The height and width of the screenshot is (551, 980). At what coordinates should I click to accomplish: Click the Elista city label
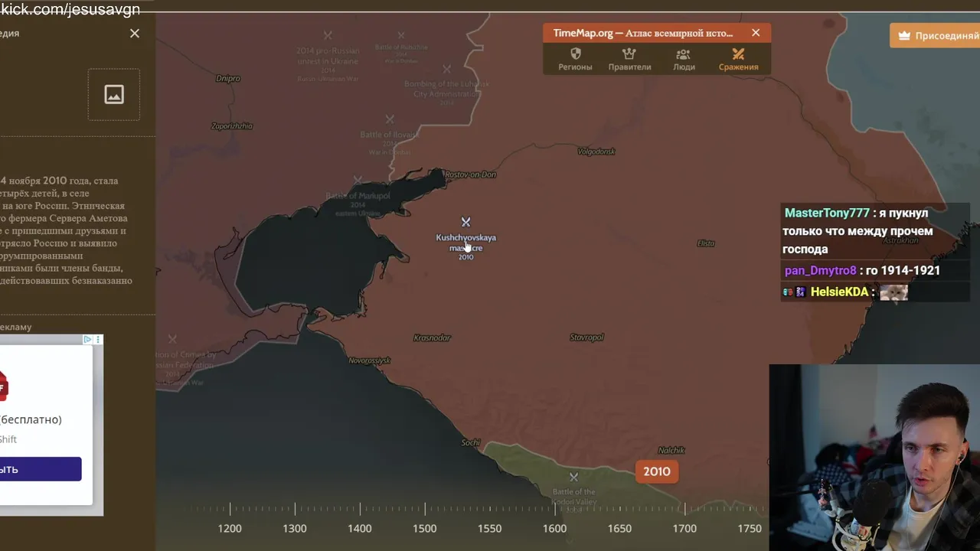(x=706, y=243)
